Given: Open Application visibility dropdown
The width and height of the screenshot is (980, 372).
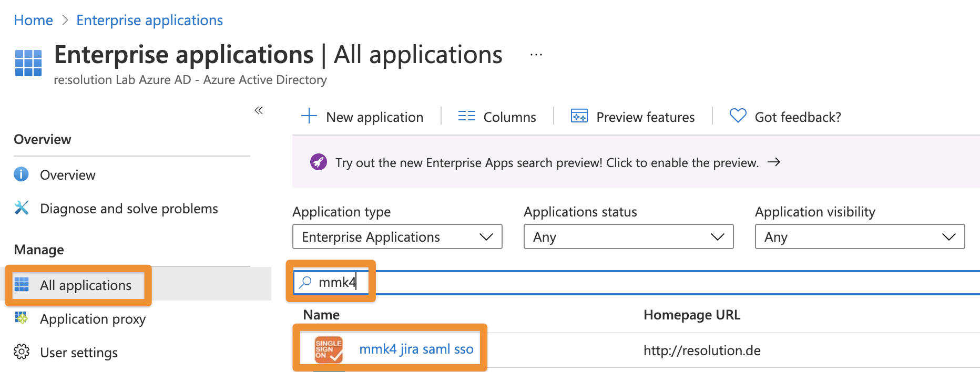Looking at the screenshot, I should tap(860, 237).
